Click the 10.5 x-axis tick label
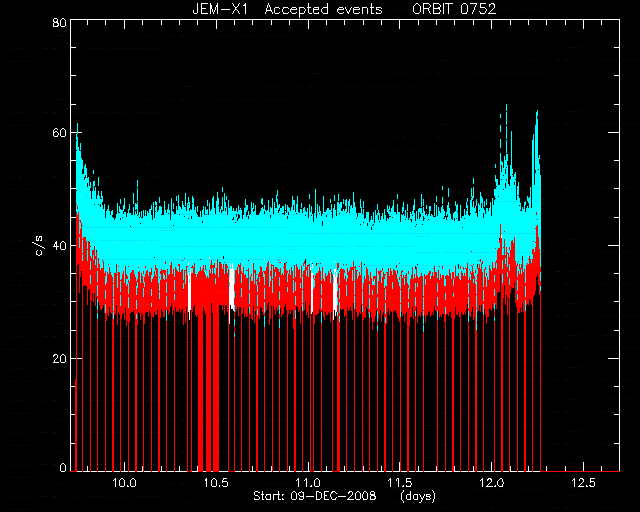The width and height of the screenshot is (640, 512). pyautogui.click(x=216, y=483)
